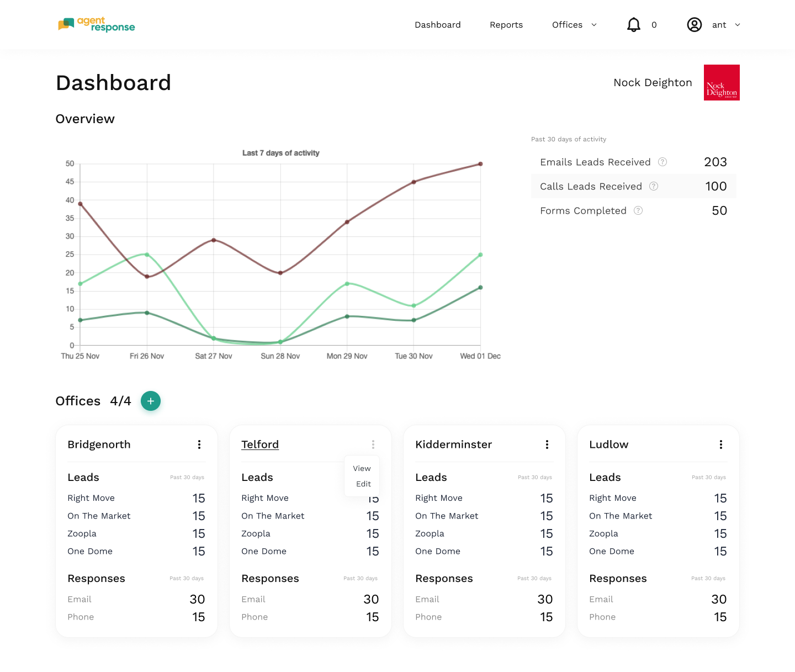Click the Wed 01 Dec top data point
The width and height of the screenshot is (795, 672).
tap(480, 164)
